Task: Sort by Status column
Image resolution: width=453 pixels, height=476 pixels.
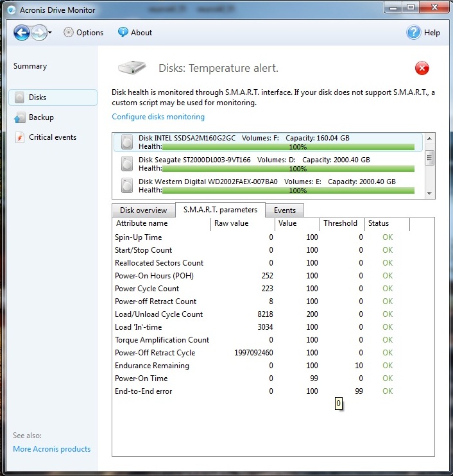Action: pyautogui.click(x=387, y=223)
